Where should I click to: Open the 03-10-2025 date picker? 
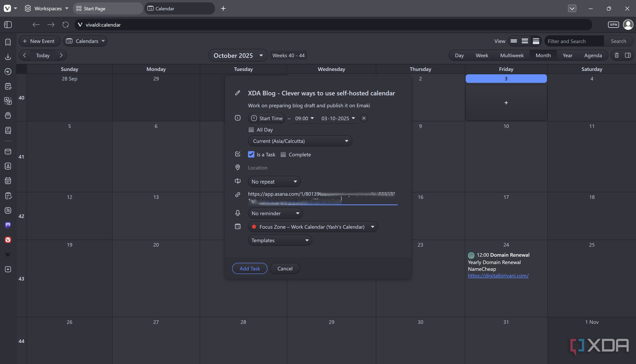pyautogui.click(x=338, y=118)
